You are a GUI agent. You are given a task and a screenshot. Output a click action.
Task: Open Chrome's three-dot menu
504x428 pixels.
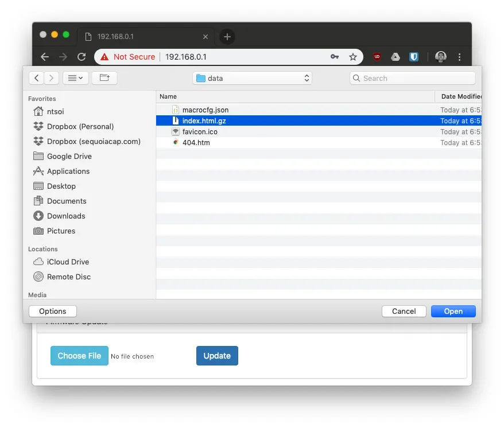459,57
